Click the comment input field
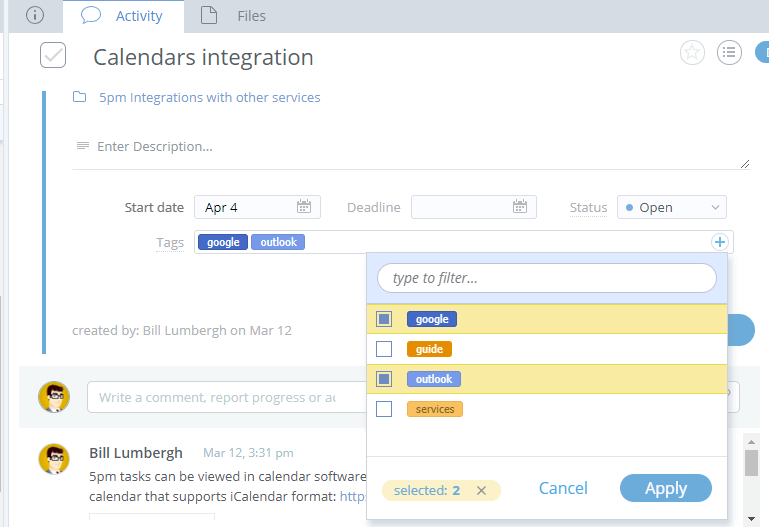The height and width of the screenshot is (527, 769). tap(227, 398)
